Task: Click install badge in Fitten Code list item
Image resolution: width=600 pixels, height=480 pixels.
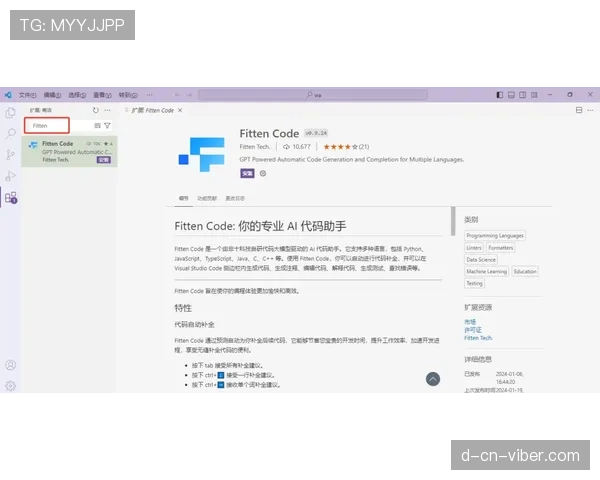Action: pyautogui.click(x=104, y=160)
